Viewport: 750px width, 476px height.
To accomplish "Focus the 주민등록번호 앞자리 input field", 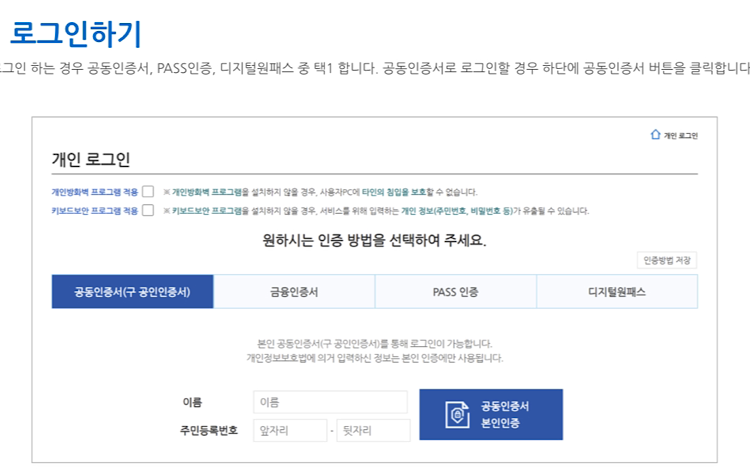I will [290, 431].
